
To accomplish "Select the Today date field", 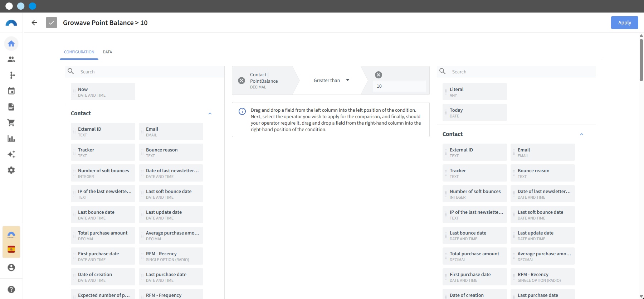I will (475, 112).
